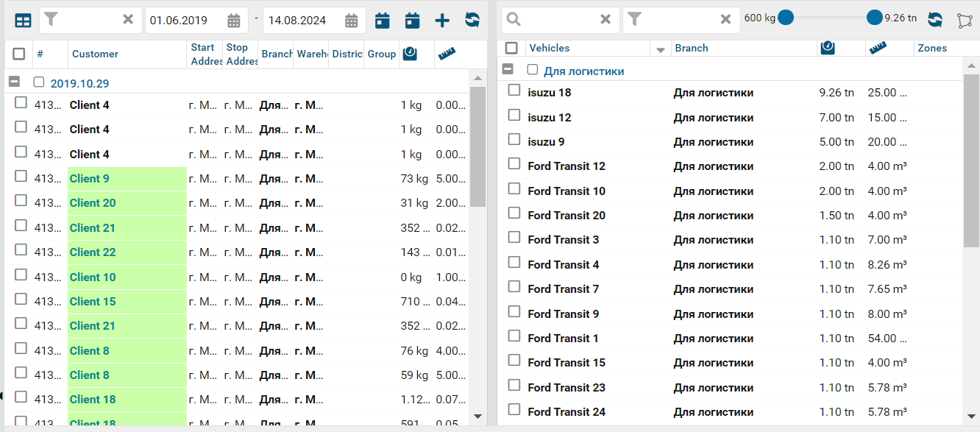Check the select-all box in Vehicles header
This screenshot has height=432, width=980.
click(511, 48)
